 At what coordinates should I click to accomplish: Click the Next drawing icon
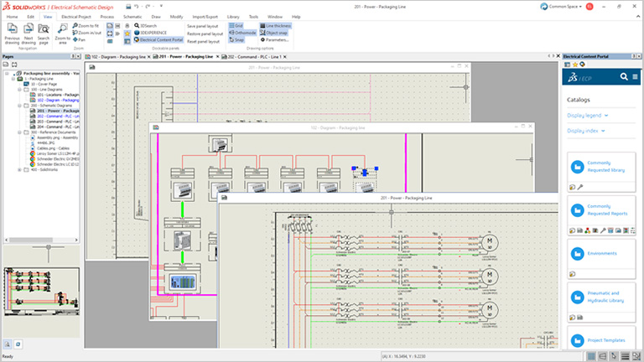[29, 30]
